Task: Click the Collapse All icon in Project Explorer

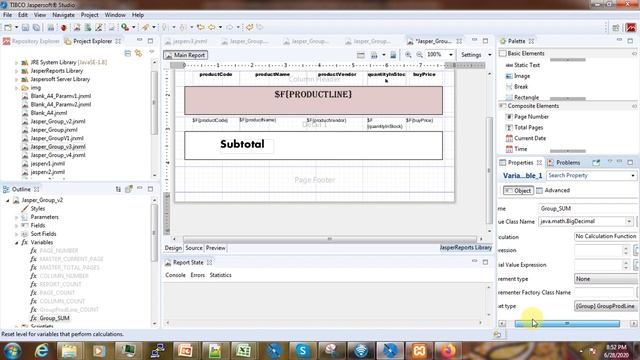Action: [x=128, y=53]
